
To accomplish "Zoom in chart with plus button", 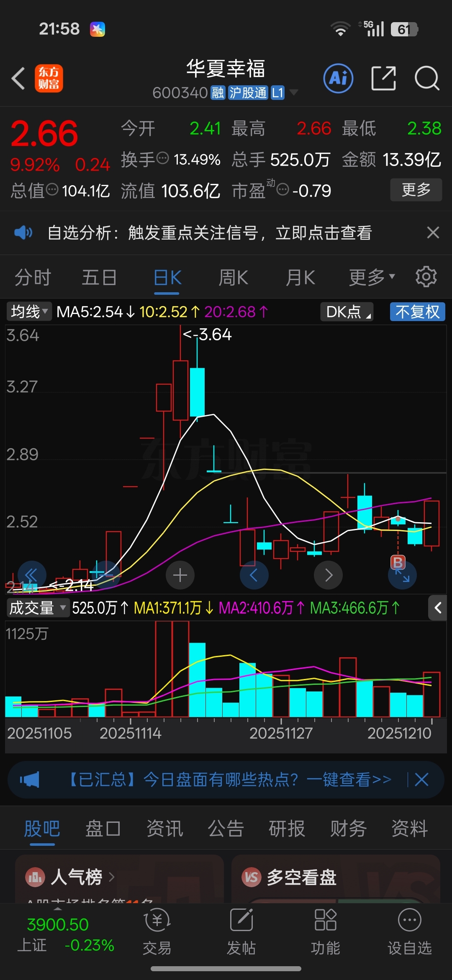I will click(180, 575).
